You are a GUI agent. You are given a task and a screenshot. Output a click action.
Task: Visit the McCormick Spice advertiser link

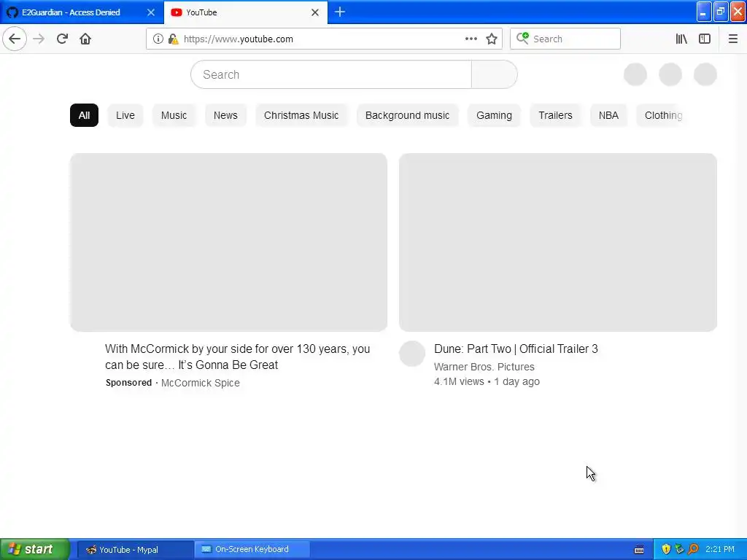pyautogui.click(x=200, y=383)
